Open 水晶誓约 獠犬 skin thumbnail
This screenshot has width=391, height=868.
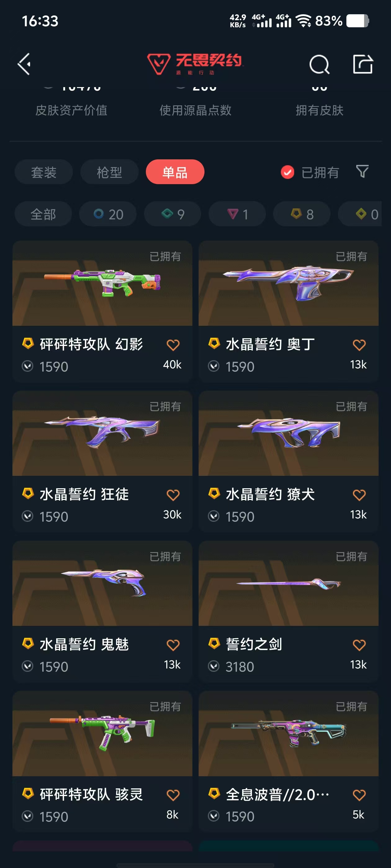pyautogui.click(x=289, y=433)
